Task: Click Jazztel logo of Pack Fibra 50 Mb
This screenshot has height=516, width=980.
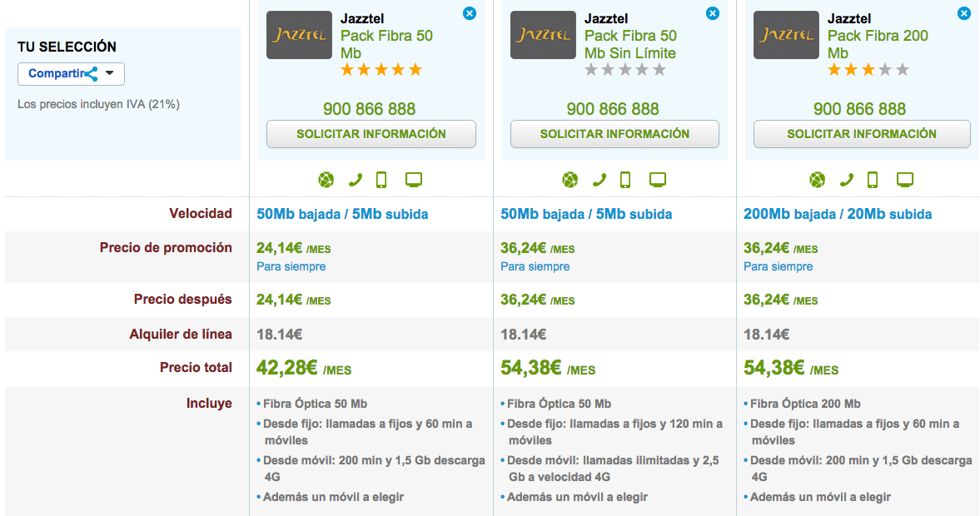Action: (300, 35)
